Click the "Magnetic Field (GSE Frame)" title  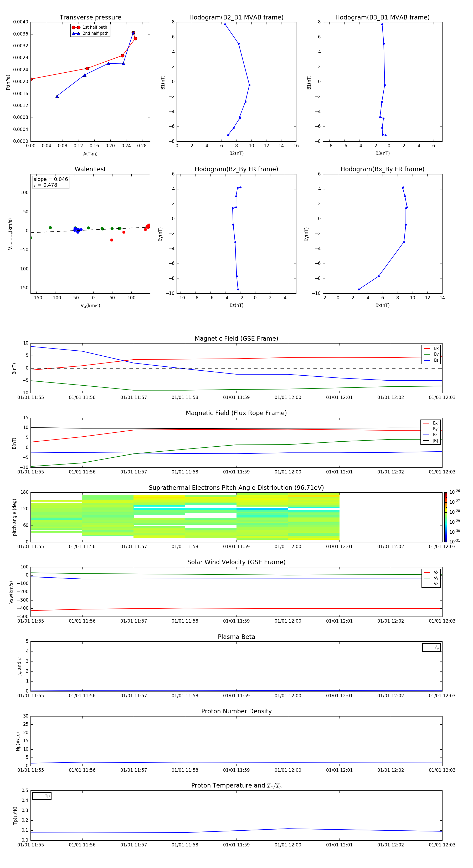[236, 339]
